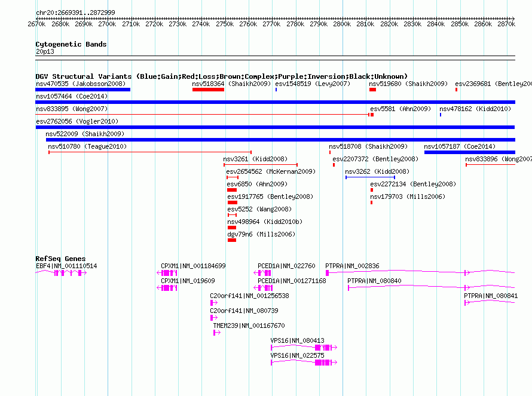The width and height of the screenshot is (532, 396).
Task: Click esv2654562 (McKernan2009) label
Action: tap(271, 171)
